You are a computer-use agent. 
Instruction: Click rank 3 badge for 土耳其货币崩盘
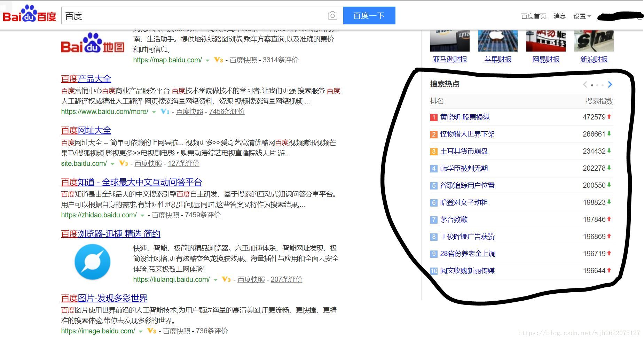click(434, 152)
